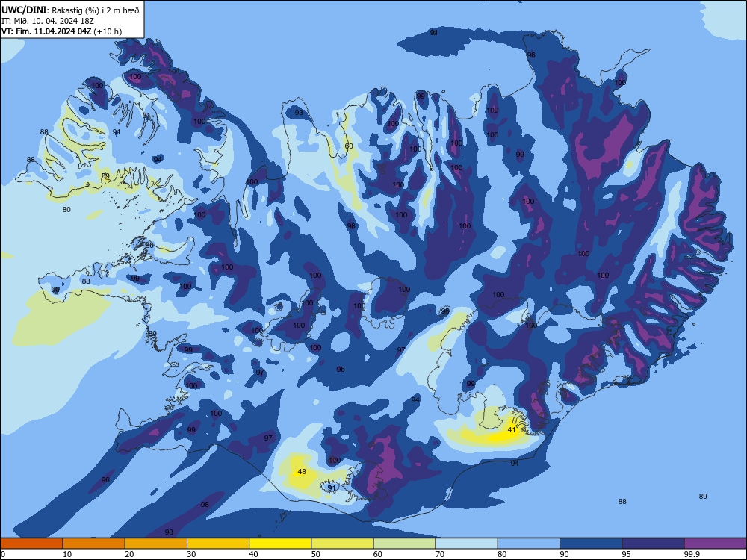Click the 80–90 light blue legend swatch

[x=529, y=544]
